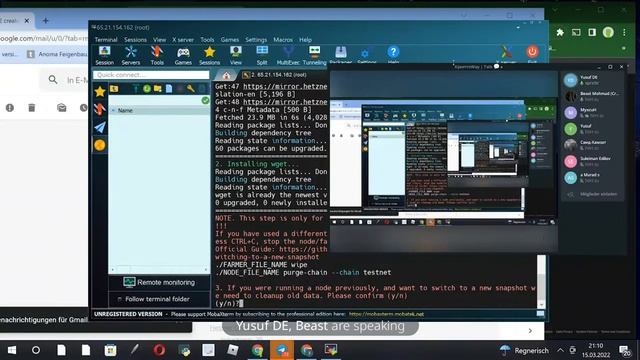Open the orange Macros sidebar tab

tap(100, 145)
